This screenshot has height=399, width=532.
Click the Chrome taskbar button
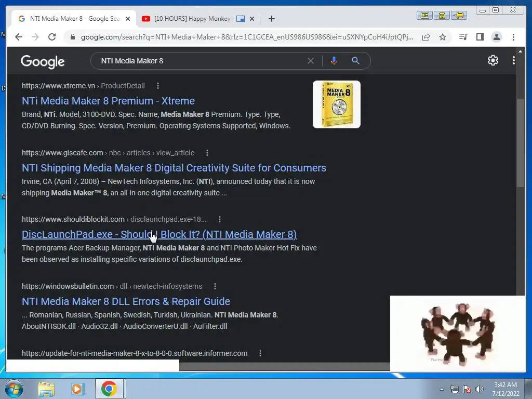coord(109,389)
